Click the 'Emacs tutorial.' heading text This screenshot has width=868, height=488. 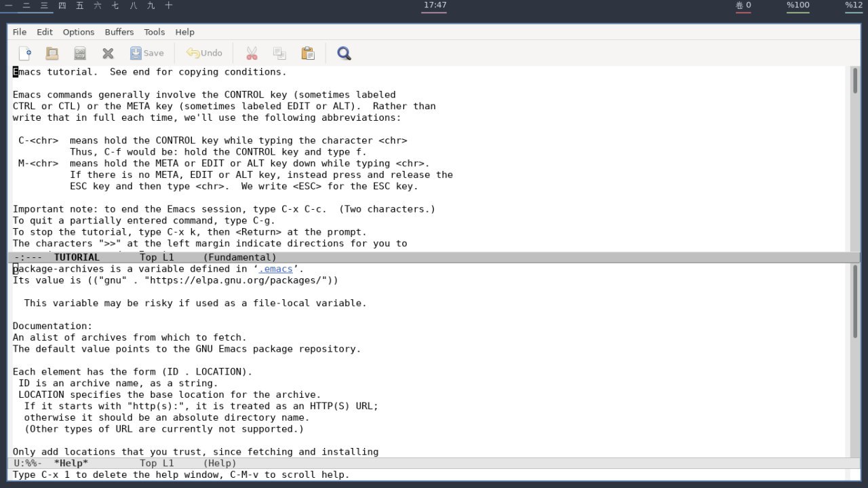(x=56, y=72)
